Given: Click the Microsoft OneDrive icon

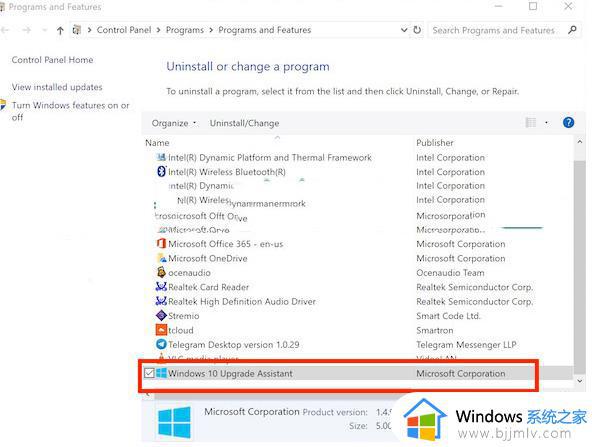Looking at the screenshot, I should [x=162, y=258].
